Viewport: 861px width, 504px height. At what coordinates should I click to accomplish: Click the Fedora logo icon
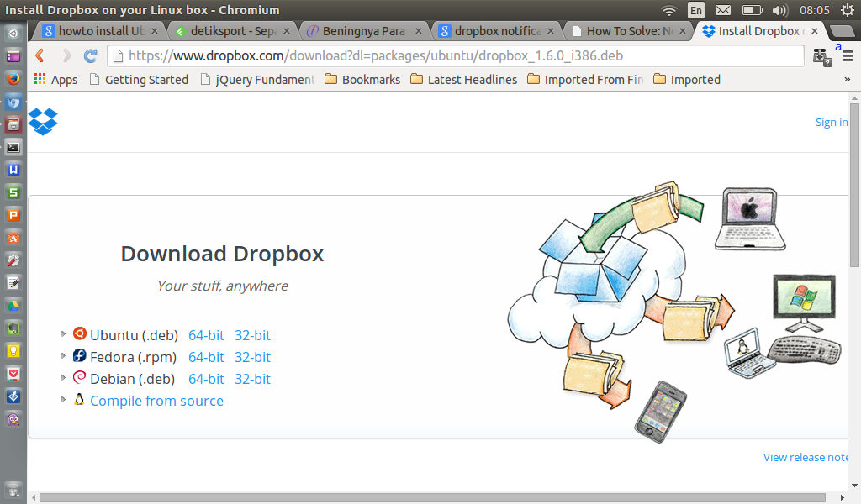click(x=79, y=354)
